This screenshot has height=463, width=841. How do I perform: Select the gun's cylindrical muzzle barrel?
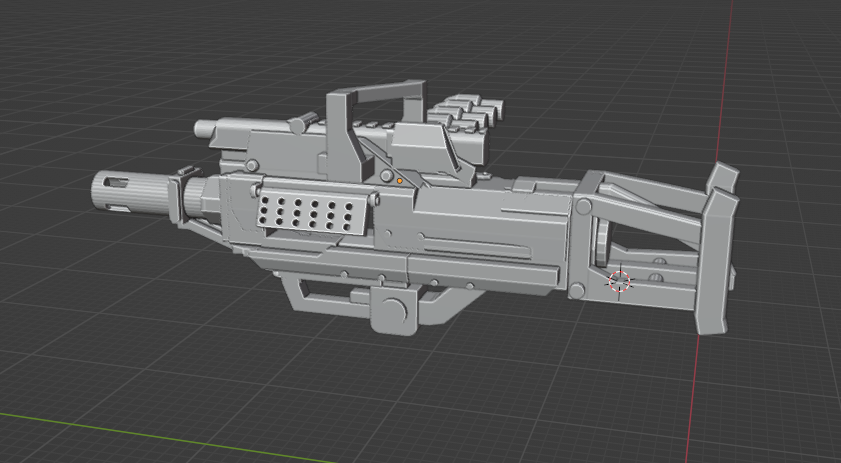click(130, 192)
